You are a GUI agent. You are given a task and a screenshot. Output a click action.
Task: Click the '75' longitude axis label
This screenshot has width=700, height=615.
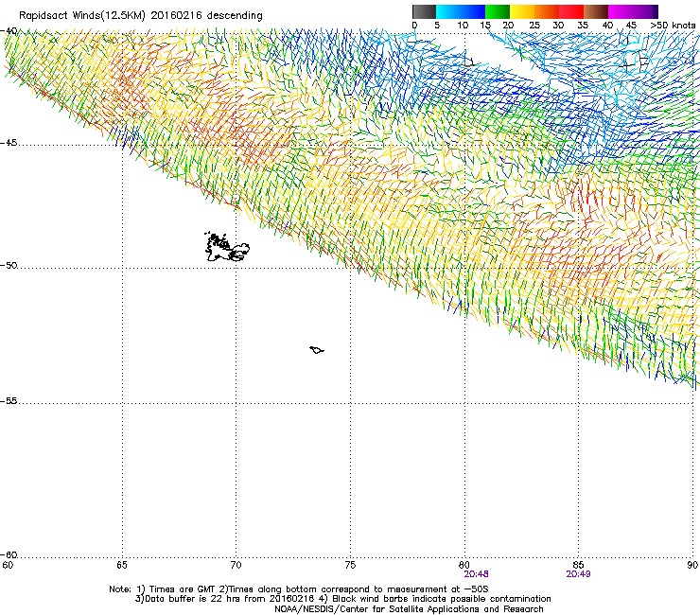[x=350, y=565]
